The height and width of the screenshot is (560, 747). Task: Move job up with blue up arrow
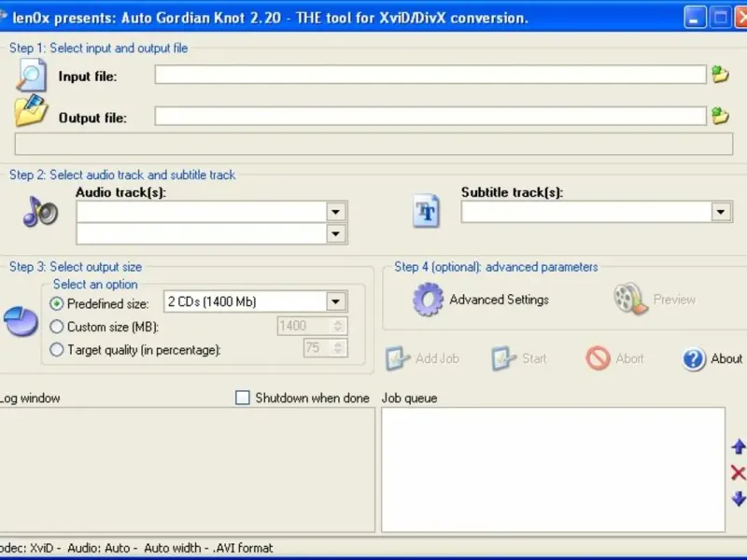click(738, 447)
